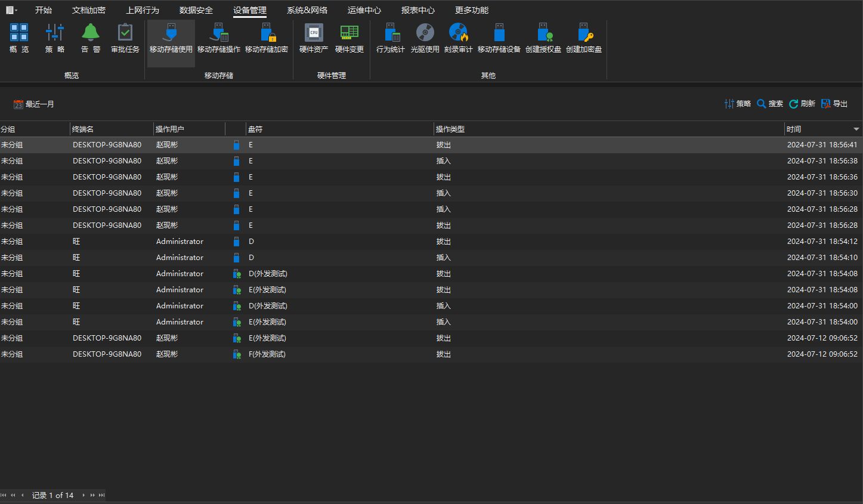This screenshot has width=863, height=504.
Task: Click 记录 1 of 14 status text
Action: pyautogui.click(x=52, y=495)
